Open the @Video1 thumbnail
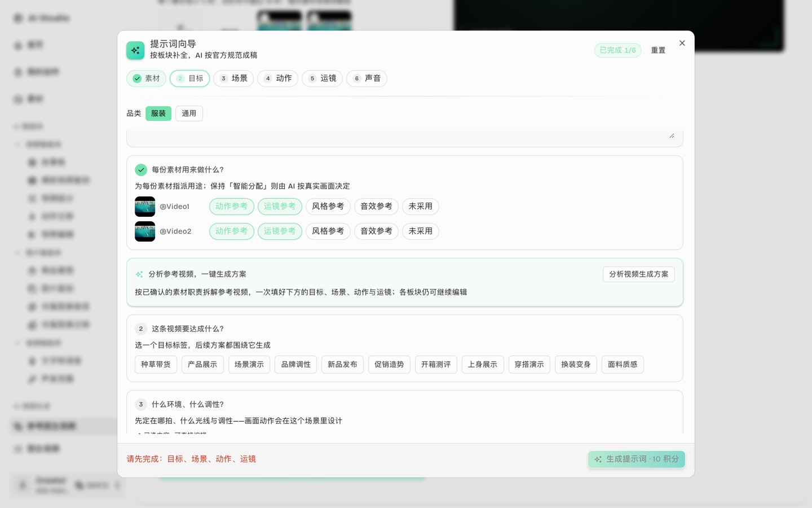 (x=145, y=207)
